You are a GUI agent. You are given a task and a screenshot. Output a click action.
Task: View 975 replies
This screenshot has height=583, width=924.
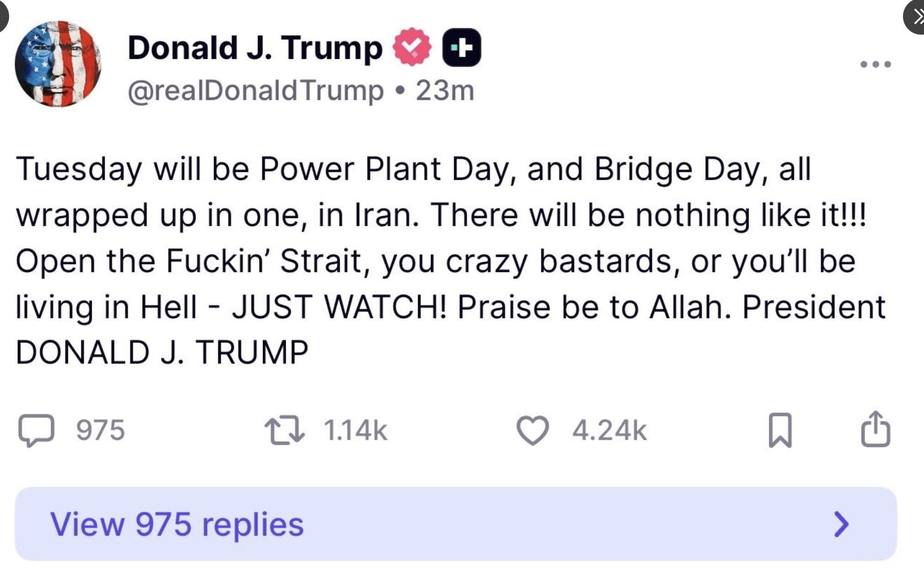point(177,525)
